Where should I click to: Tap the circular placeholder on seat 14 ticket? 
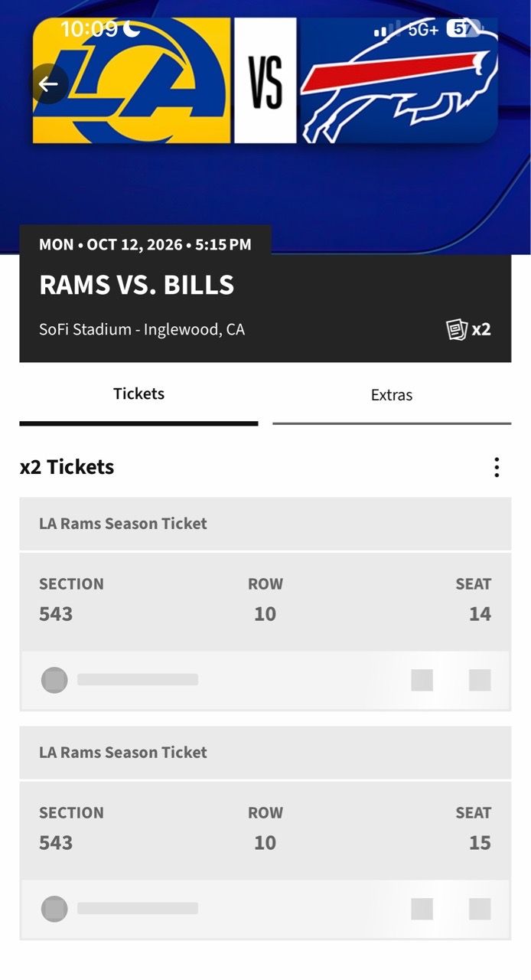pyautogui.click(x=54, y=680)
